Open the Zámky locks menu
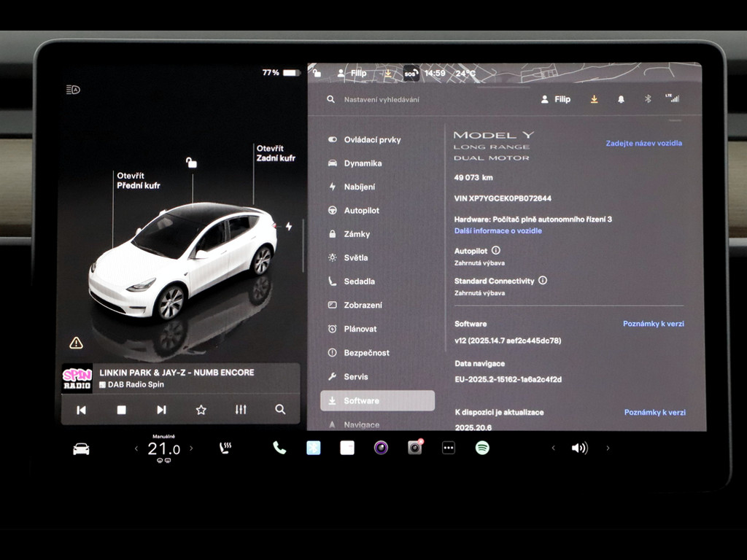747x560 pixels. pyautogui.click(x=349, y=234)
